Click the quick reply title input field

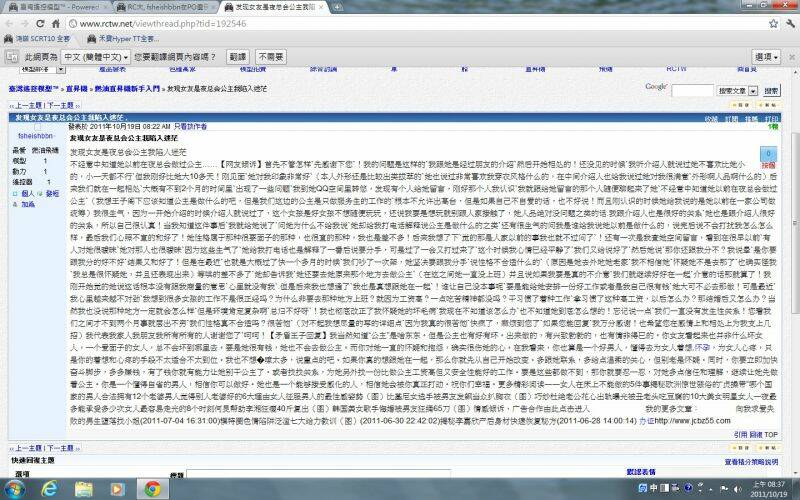318,474
